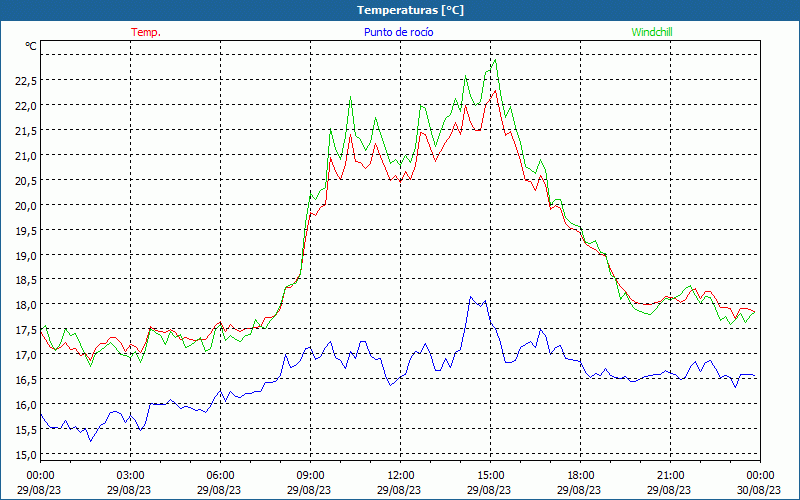
Task: Click the 15,0 y-axis value
Action: [26, 454]
